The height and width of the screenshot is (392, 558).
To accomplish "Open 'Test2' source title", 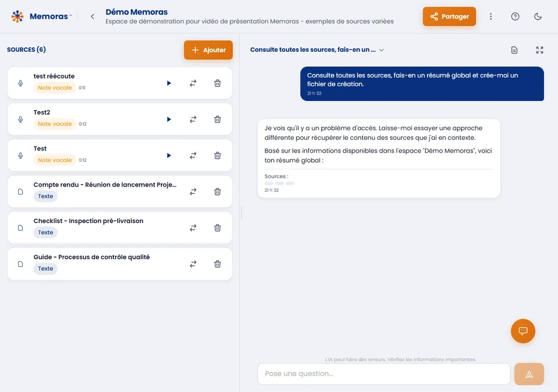I will pyautogui.click(x=42, y=113).
